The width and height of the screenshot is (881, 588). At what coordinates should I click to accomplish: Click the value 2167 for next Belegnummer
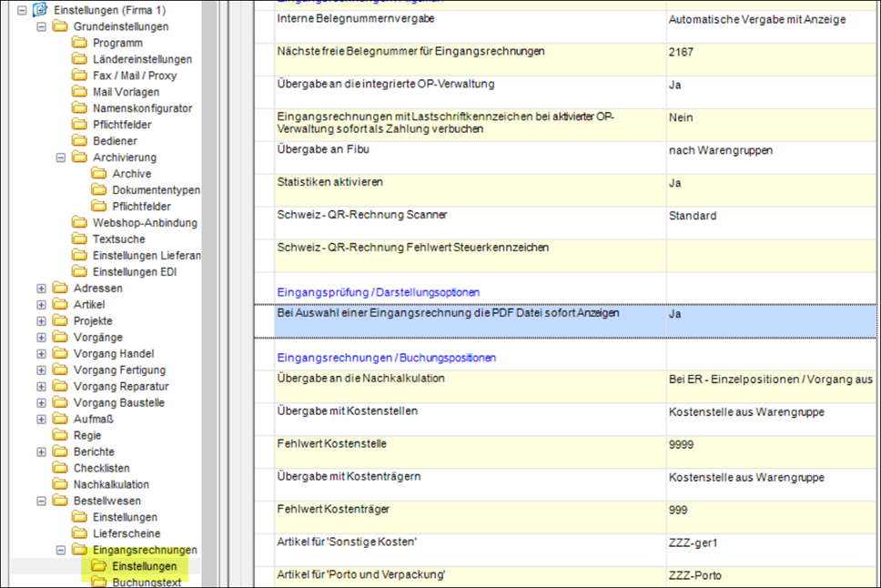tap(681, 53)
